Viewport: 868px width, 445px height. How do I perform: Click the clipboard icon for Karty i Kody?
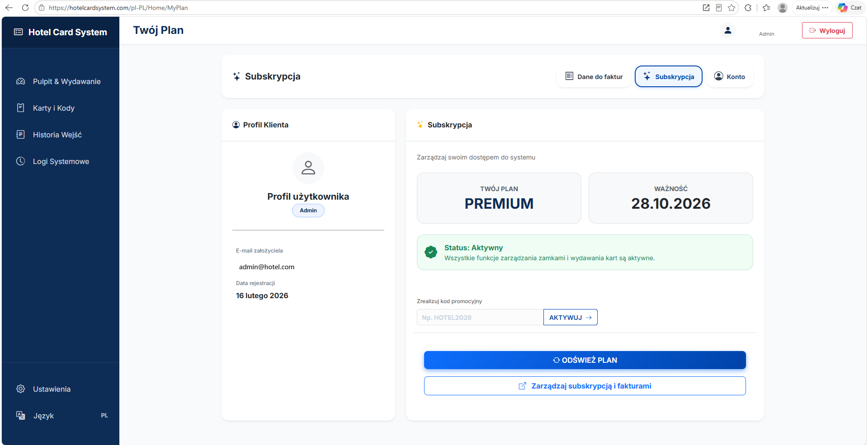[x=21, y=108]
